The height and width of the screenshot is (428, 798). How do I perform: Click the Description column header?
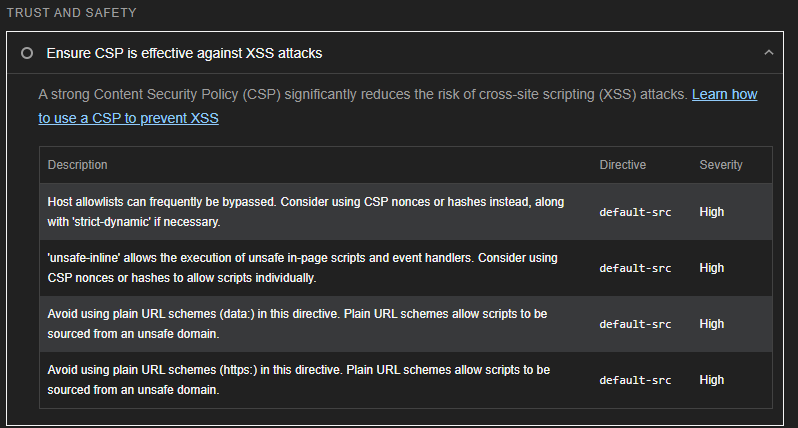pos(77,164)
